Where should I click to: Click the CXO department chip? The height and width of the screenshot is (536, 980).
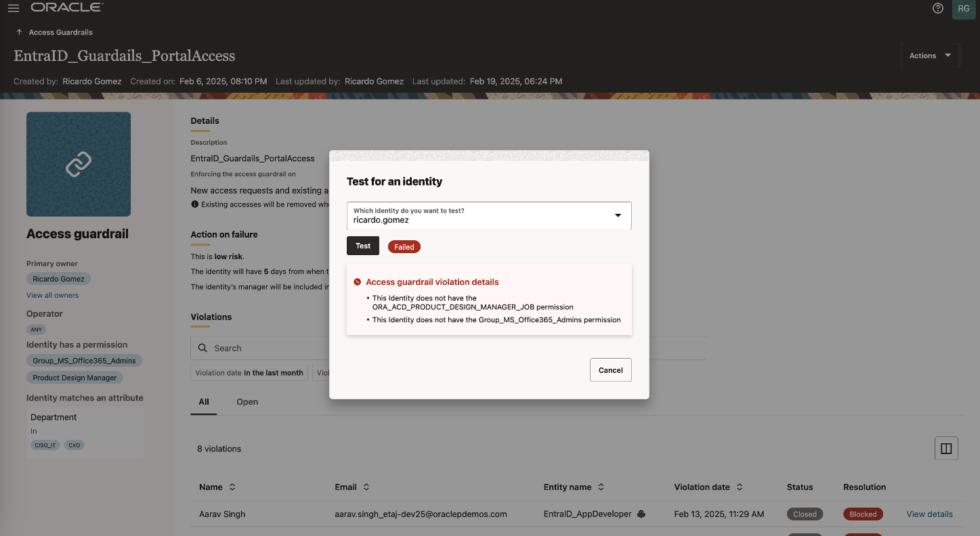[74, 445]
